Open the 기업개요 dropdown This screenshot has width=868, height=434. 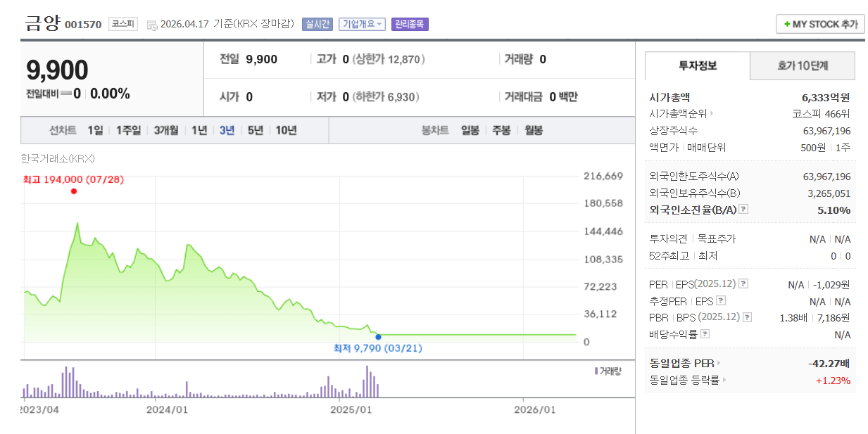(x=362, y=25)
